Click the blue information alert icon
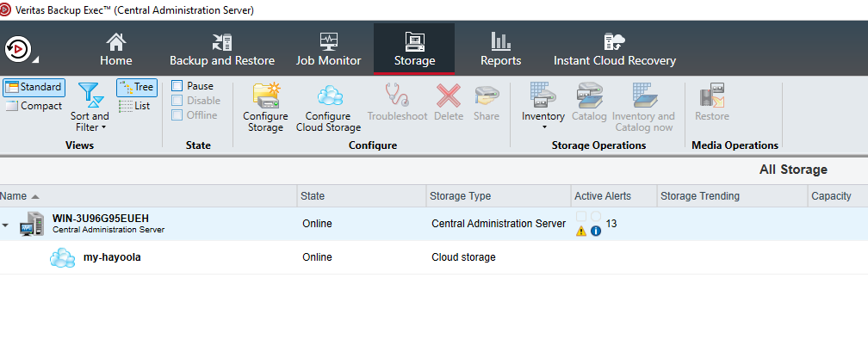 [x=595, y=231]
